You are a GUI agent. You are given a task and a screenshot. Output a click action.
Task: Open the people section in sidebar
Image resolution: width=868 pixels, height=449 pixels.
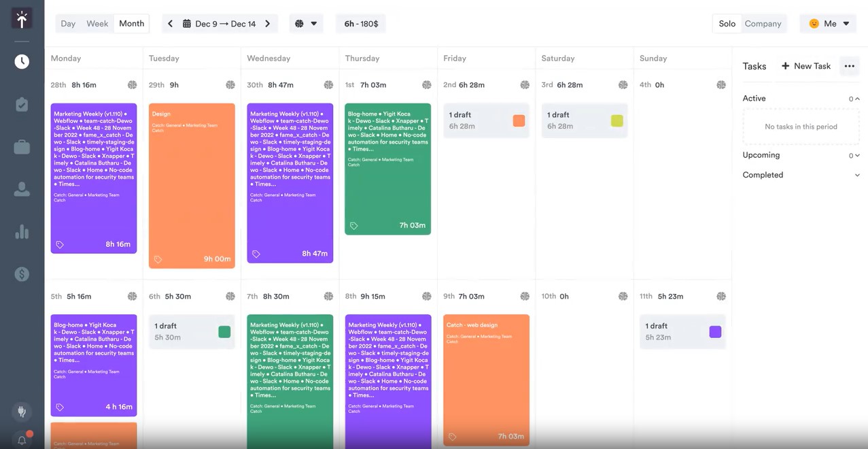(21, 188)
